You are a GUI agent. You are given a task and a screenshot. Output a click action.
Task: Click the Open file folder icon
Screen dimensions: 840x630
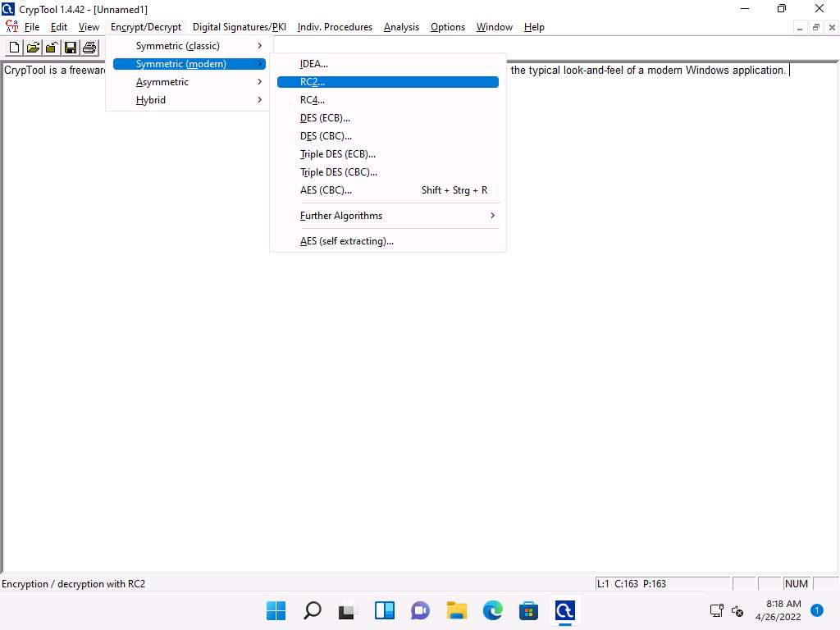click(33, 48)
